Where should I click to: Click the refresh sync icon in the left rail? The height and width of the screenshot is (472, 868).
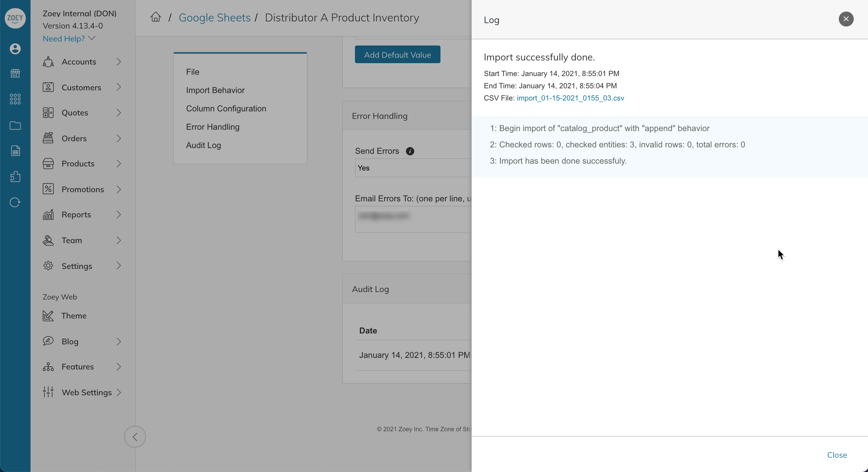[15, 202]
